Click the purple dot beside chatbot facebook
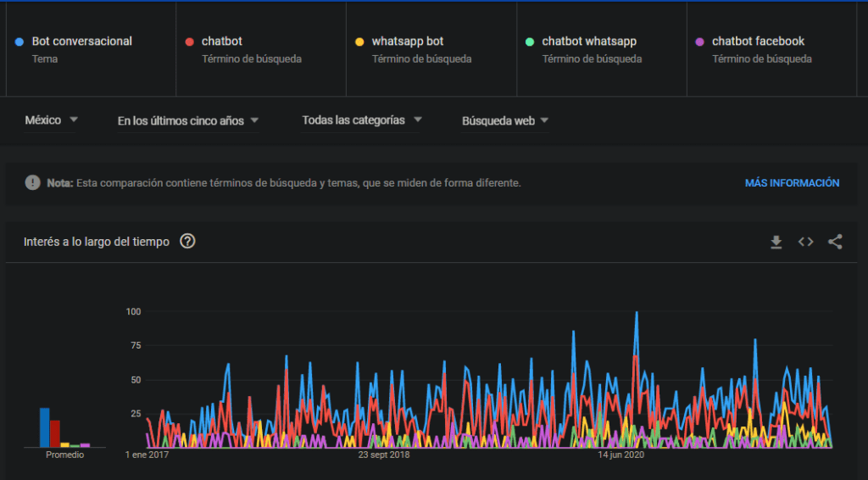 click(699, 42)
